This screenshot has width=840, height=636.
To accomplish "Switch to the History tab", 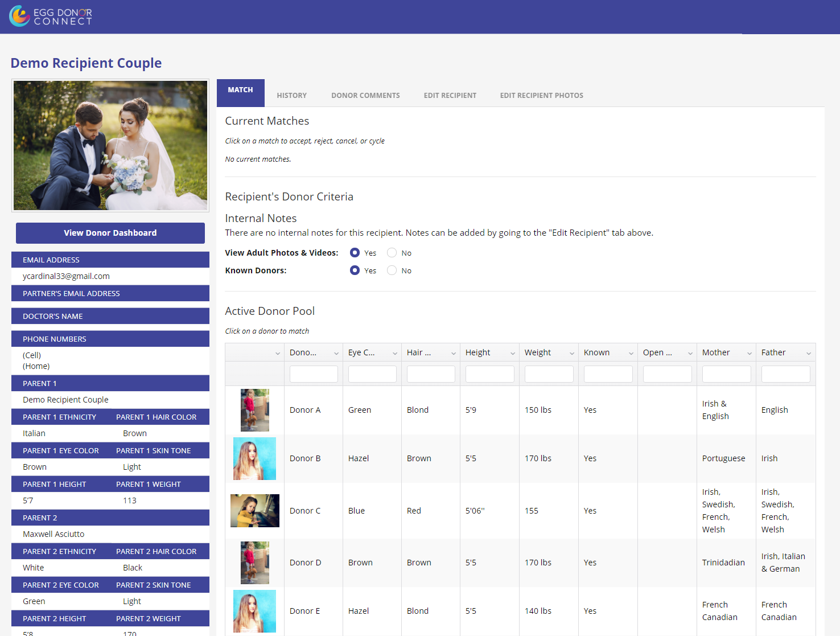I will click(291, 96).
